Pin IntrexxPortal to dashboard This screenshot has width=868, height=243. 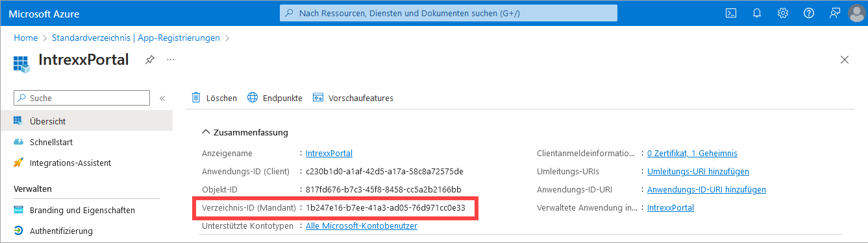(x=150, y=60)
